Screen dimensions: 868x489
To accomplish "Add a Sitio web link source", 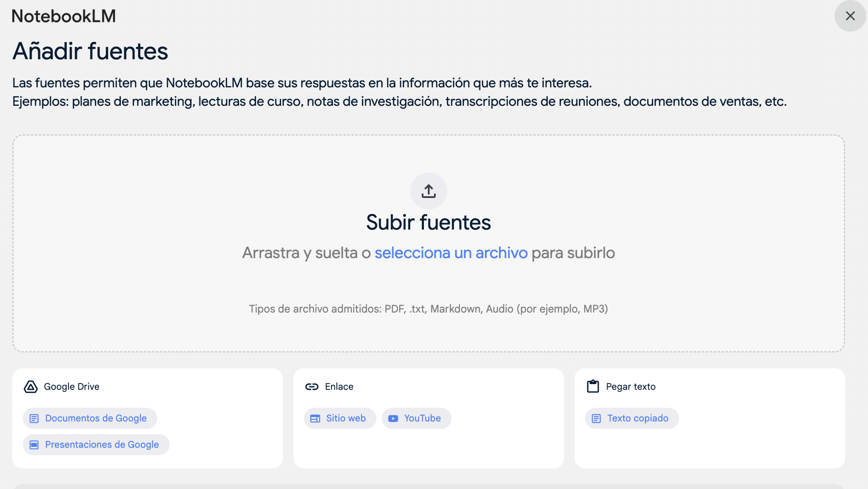I will pyautogui.click(x=340, y=418).
